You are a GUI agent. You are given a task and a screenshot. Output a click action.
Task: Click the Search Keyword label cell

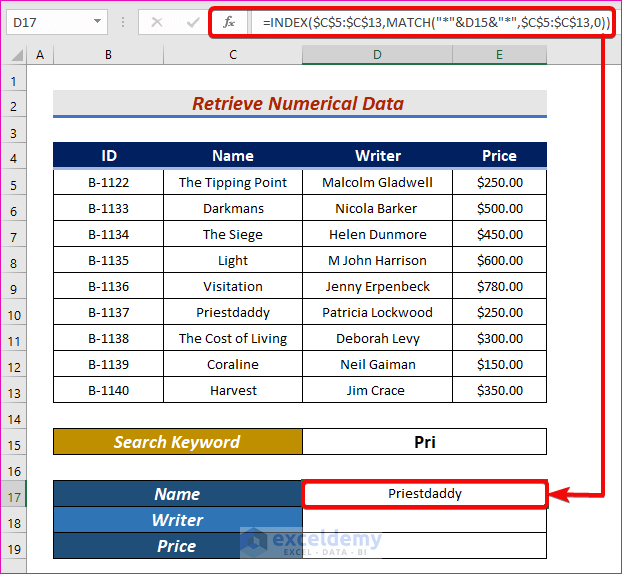click(x=178, y=442)
